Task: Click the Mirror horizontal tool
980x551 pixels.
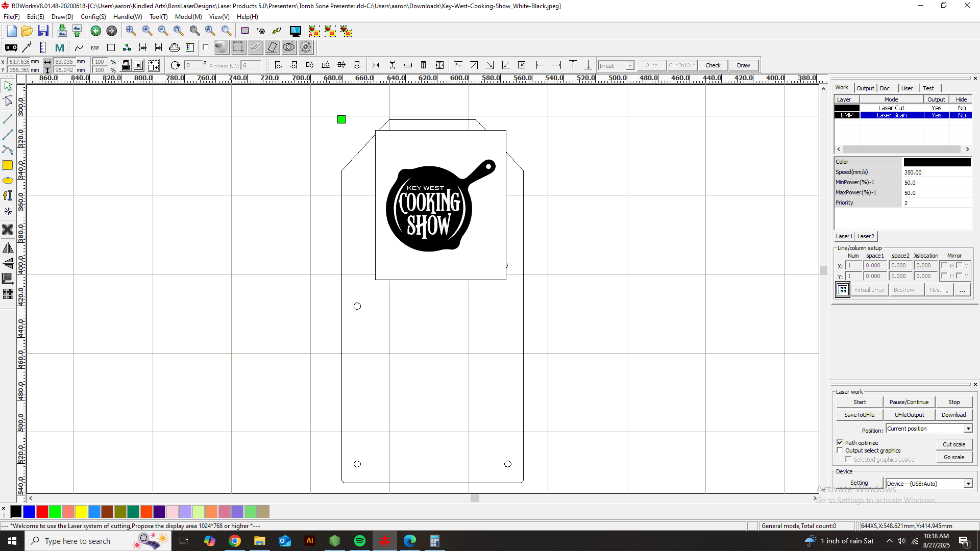Action: coord(8,248)
